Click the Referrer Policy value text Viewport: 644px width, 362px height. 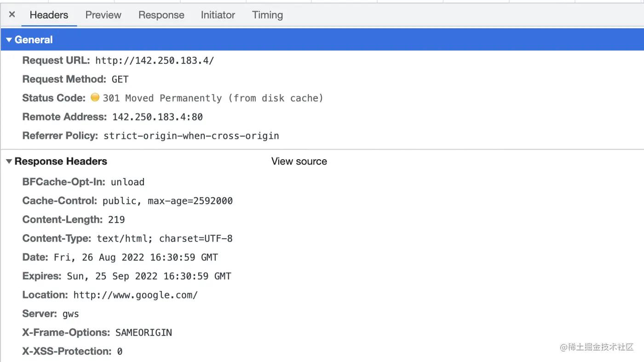[191, 136]
